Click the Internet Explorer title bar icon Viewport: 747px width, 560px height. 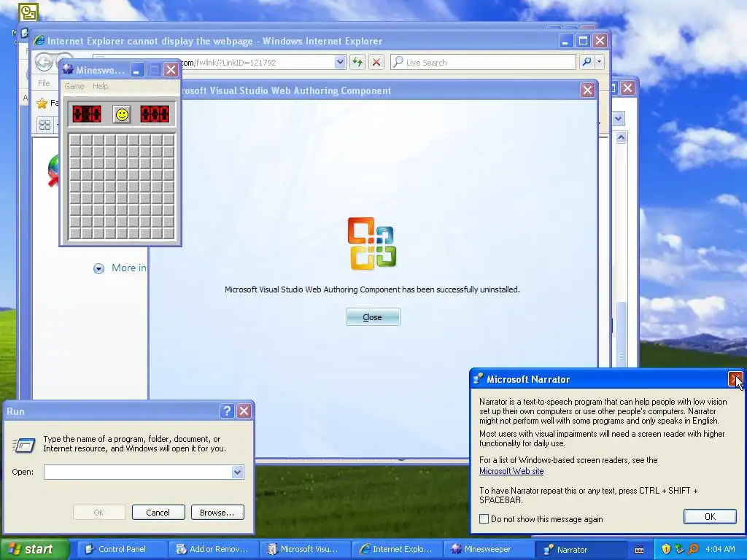39,41
